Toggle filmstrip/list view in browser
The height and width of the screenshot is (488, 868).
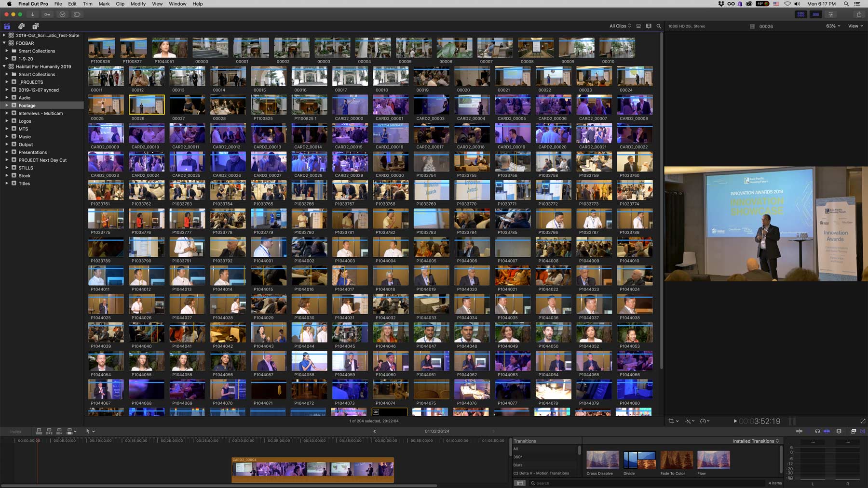tap(638, 26)
